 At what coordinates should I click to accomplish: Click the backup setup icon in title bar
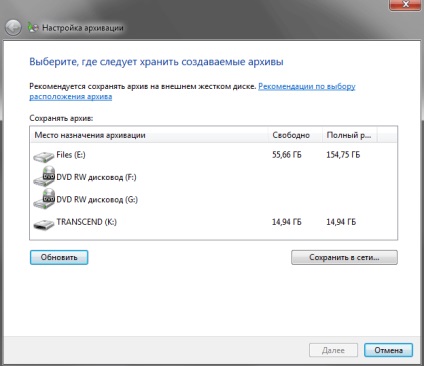coord(32,28)
